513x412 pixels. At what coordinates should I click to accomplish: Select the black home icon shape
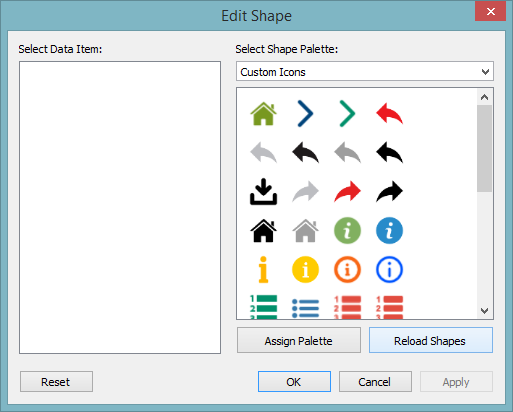(x=263, y=231)
